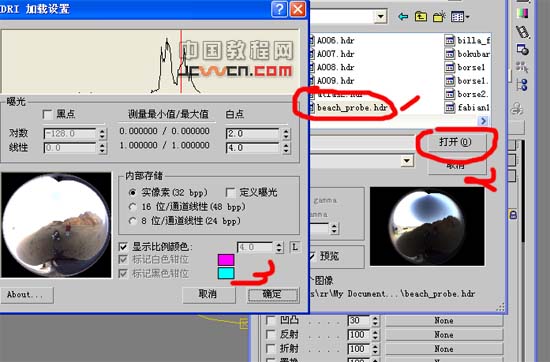This screenshot has height=362, width=550.
Task: Click the video color check icon
Action: coord(523,13)
